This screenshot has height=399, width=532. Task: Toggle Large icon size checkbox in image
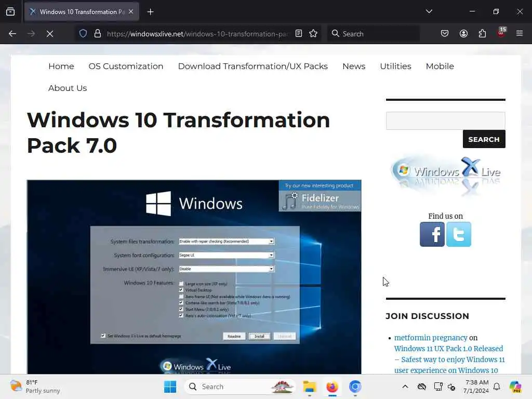[x=181, y=284]
